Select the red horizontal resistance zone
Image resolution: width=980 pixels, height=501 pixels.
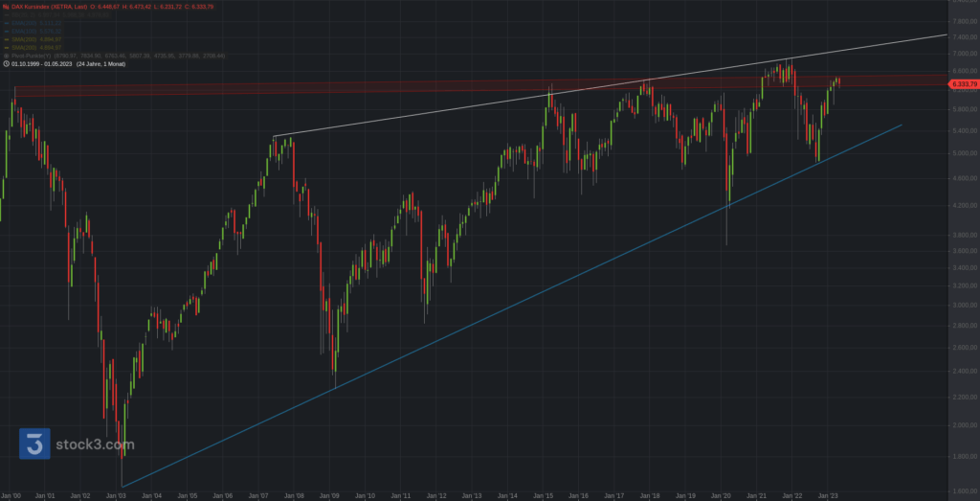tap(481, 85)
